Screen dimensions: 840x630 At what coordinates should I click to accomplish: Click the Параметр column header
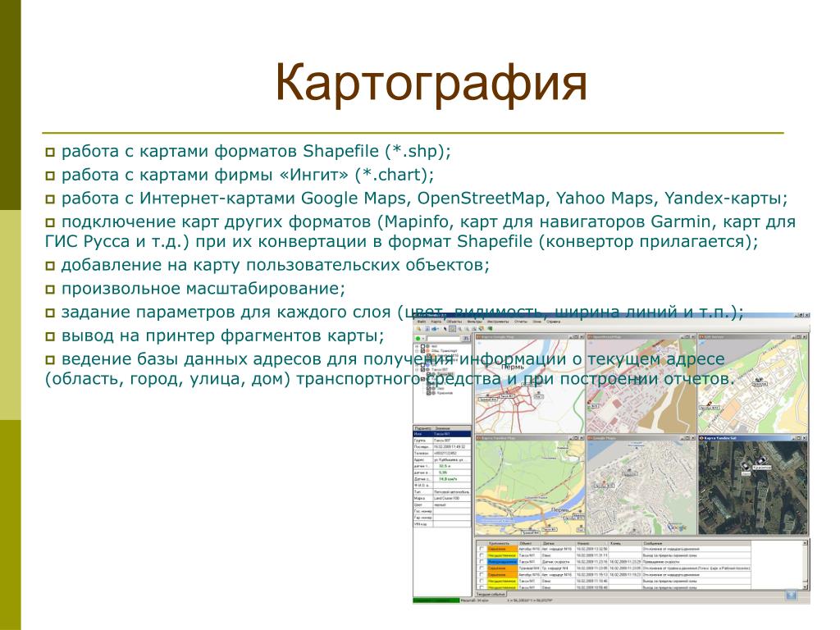(422, 428)
